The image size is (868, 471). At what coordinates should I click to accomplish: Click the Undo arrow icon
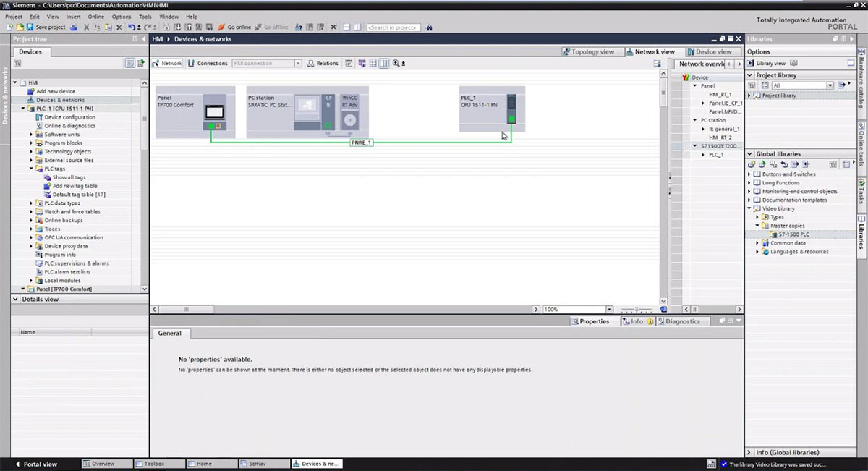[132, 27]
